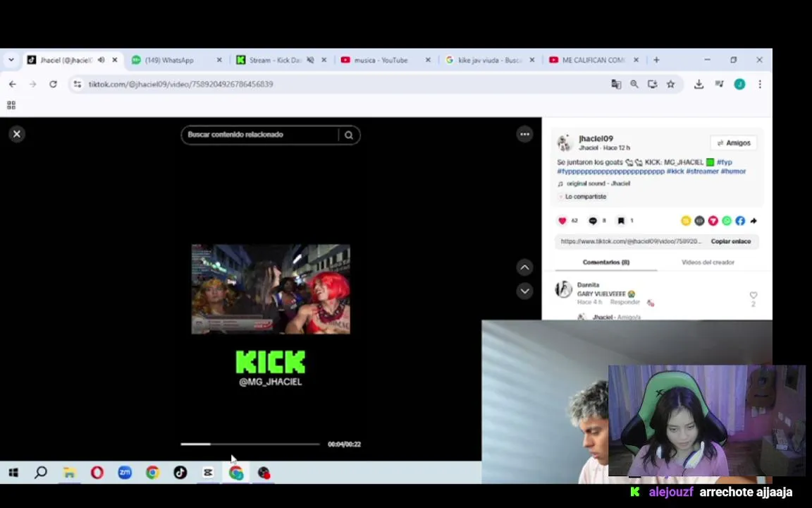Mute the Jhaciel TikTok tab speaker icon
812x508 pixels.
click(101, 60)
